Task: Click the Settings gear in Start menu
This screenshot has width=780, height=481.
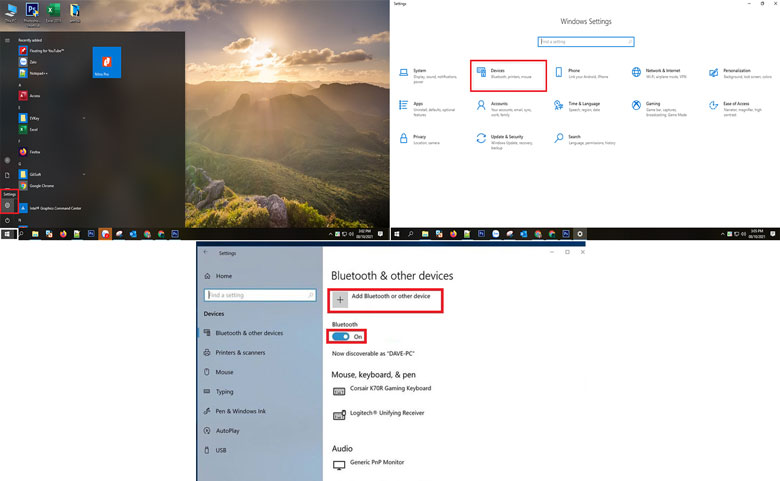Action: coord(8,204)
